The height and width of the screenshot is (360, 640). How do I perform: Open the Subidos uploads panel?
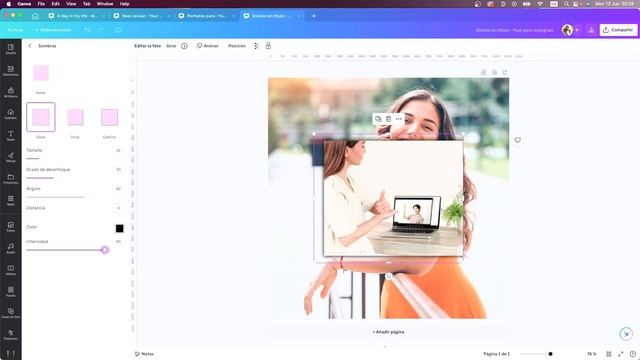pyautogui.click(x=11, y=114)
